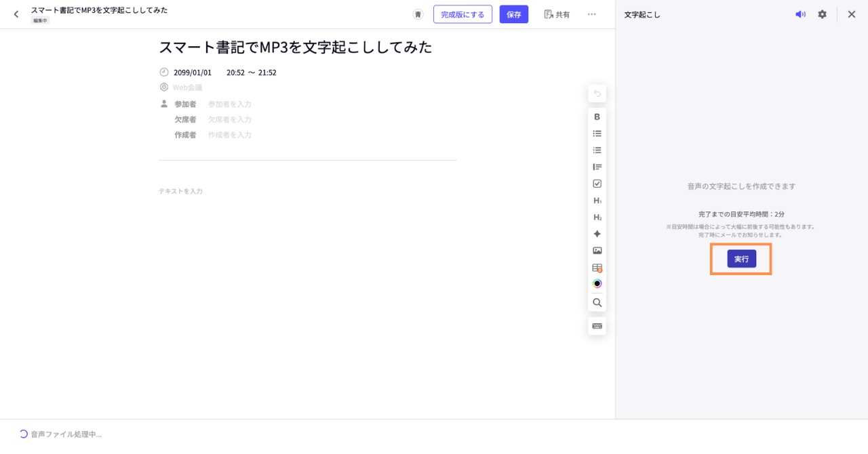Apply the quote block format
The width and height of the screenshot is (868, 454).
pos(597,167)
